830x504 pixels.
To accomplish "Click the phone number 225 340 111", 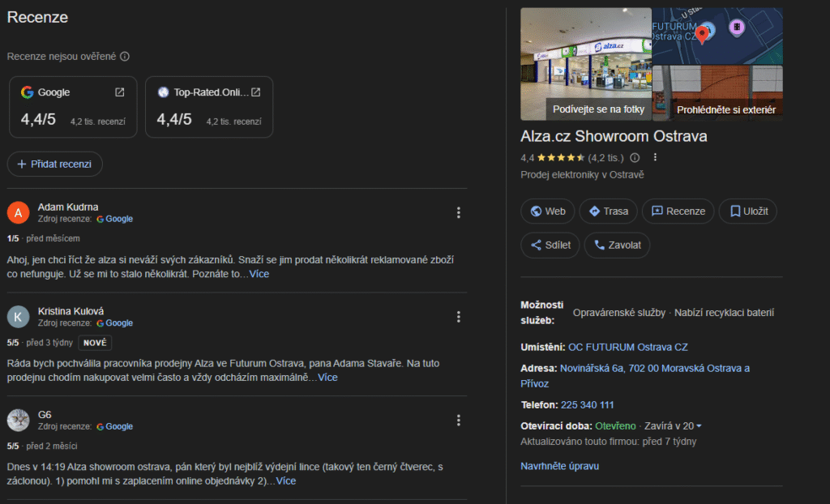I will click(587, 405).
